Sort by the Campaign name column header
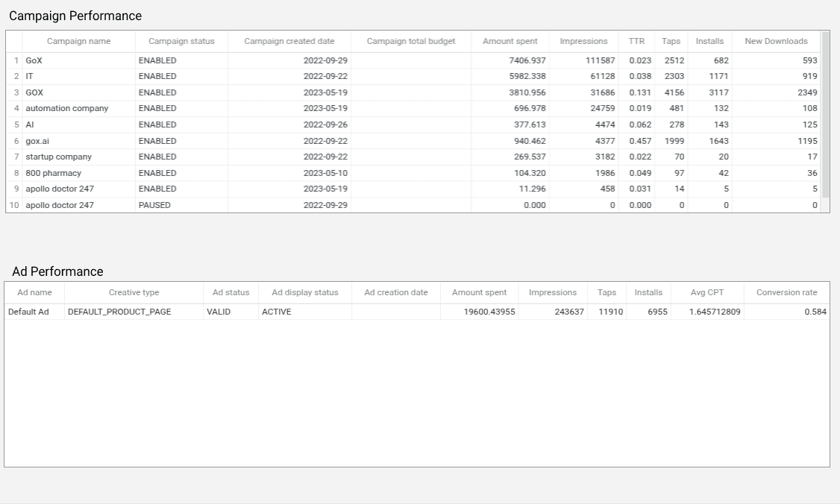Image resolution: width=840 pixels, height=504 pixels. tap(79, 41)
